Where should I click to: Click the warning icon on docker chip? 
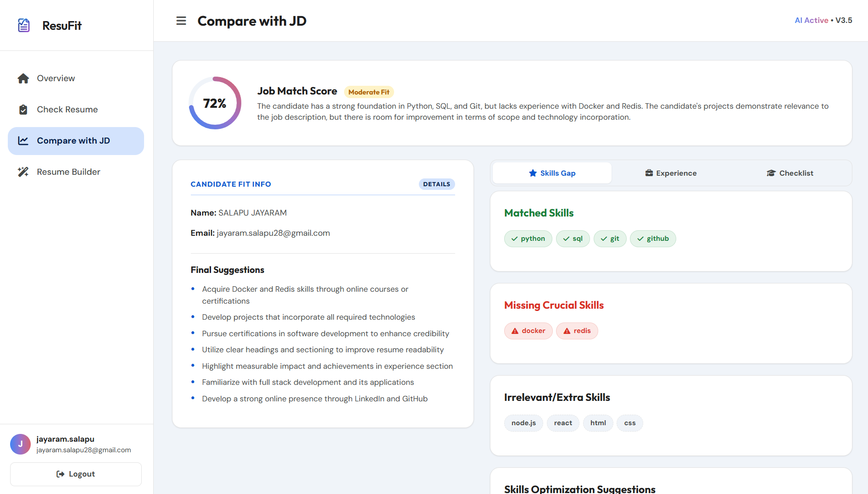point(515,331)
